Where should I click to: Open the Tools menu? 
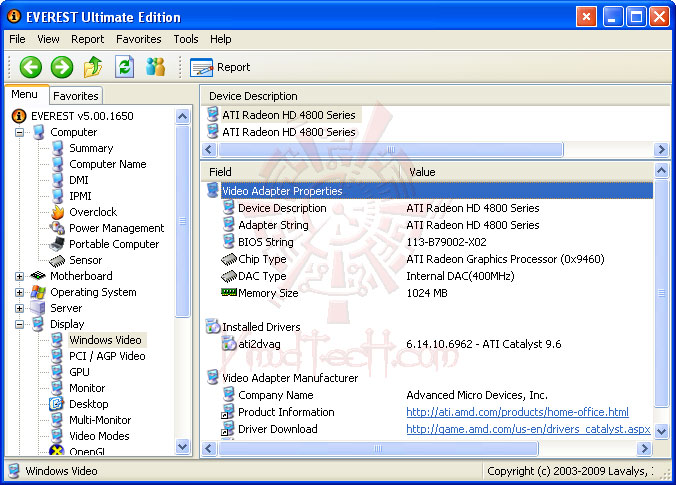coord(186,39)
